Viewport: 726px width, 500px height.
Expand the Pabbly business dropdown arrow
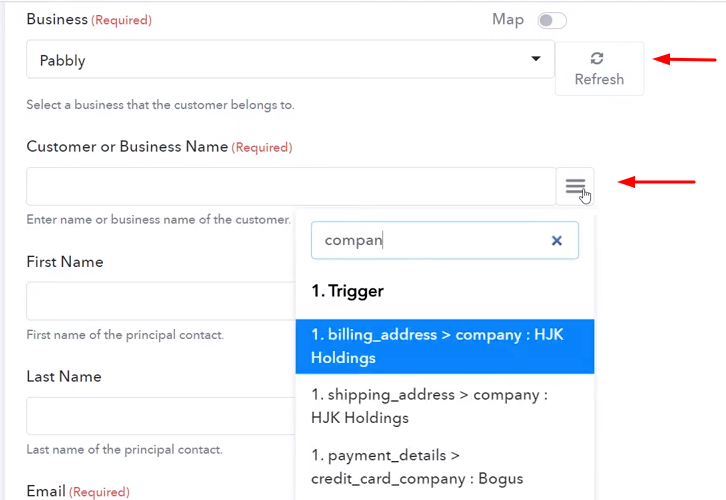pos(536,59)
